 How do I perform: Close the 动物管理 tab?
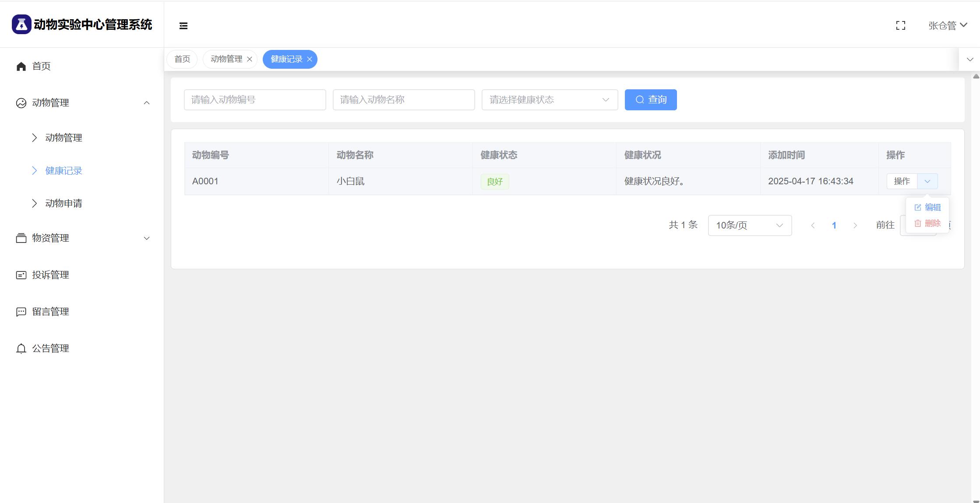point(250,60)
